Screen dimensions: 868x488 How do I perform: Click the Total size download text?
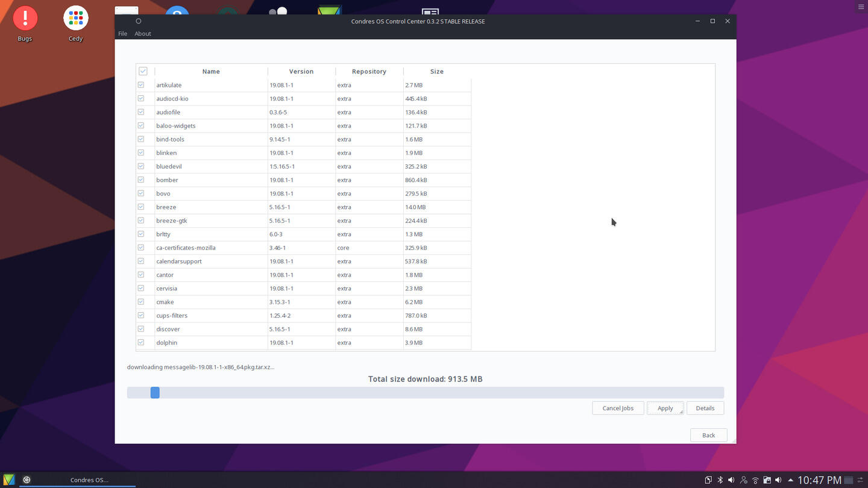(426, 379)
